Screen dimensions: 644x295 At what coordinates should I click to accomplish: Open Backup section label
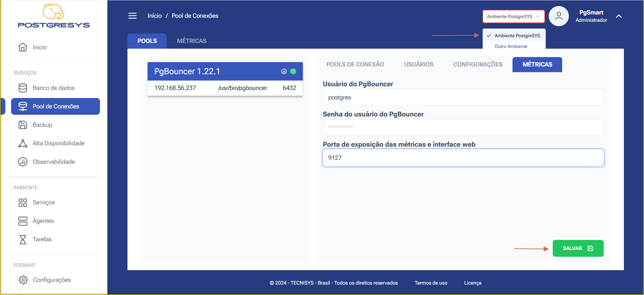[42, 125]
